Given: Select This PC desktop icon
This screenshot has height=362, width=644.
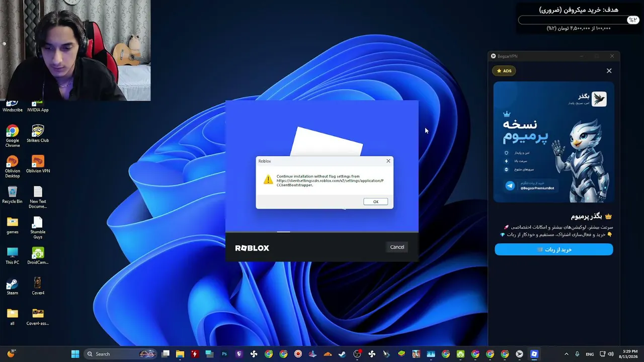Looking at the screenshot, I should (13, 256).
